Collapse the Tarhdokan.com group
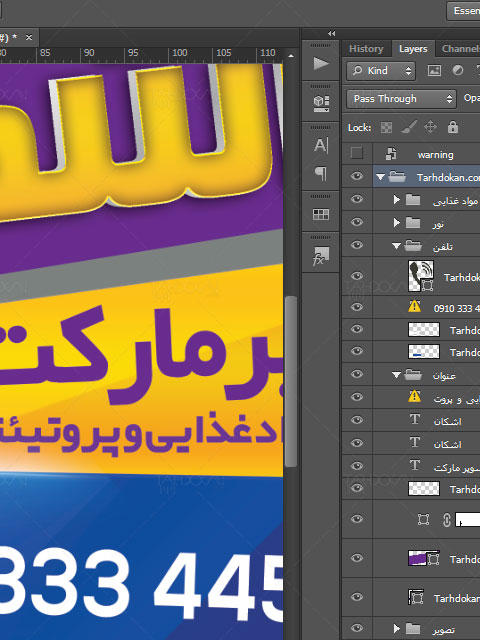The height and width of the screenshot is (640, 480). click(x=380, y=177)
